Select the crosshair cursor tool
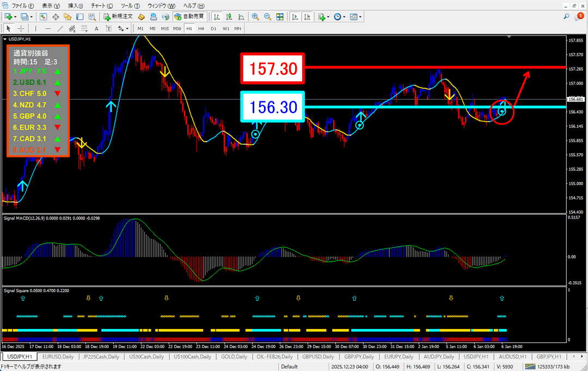This screenshot has height=371, width=588. pyautogui.click(x=21, y=28)
